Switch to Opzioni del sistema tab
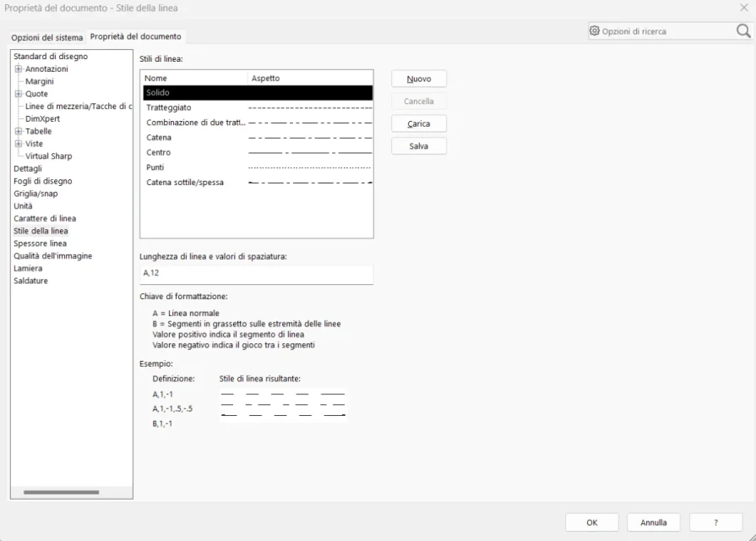756x541 pixels. click(47, 37)
